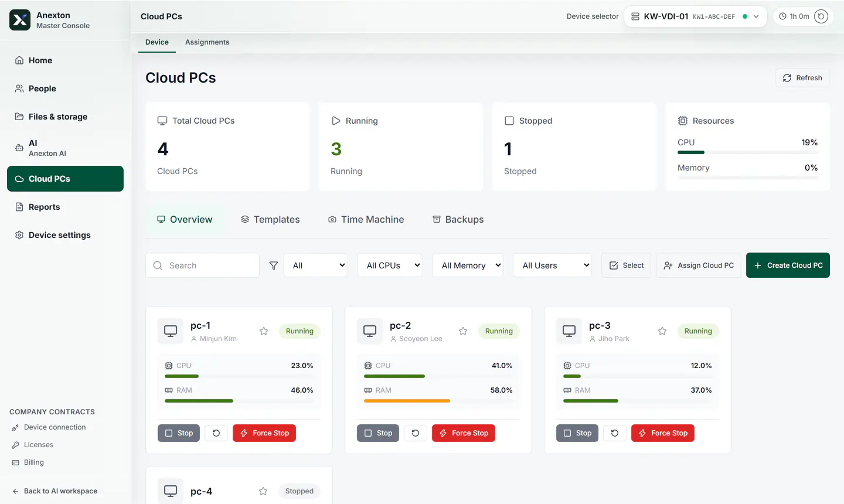844x504 pixels.
Task: Star the pc-2 cloud PC
Action: click(x=463, y=331)
